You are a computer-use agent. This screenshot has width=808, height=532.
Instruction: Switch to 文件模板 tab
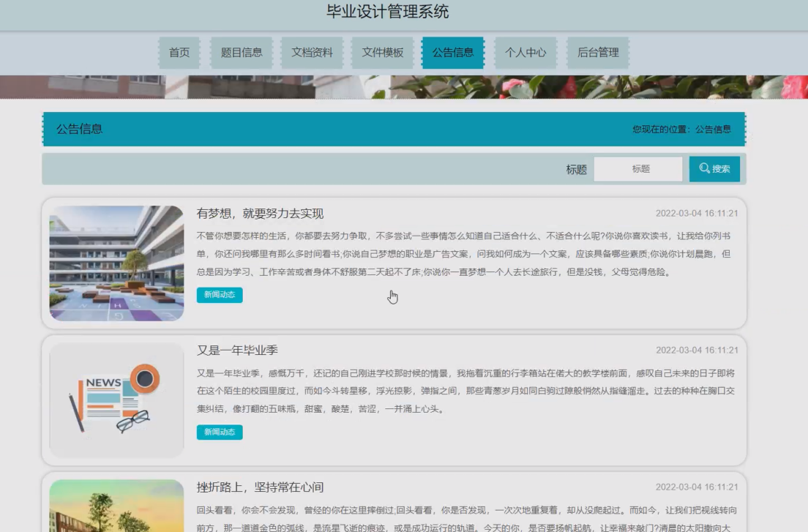tap(382, 53)
